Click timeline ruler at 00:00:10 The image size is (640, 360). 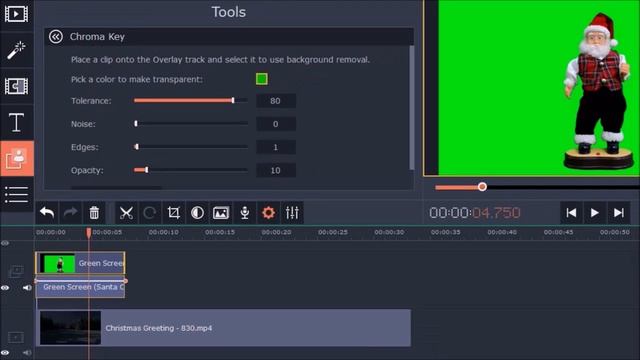(163, 232)
